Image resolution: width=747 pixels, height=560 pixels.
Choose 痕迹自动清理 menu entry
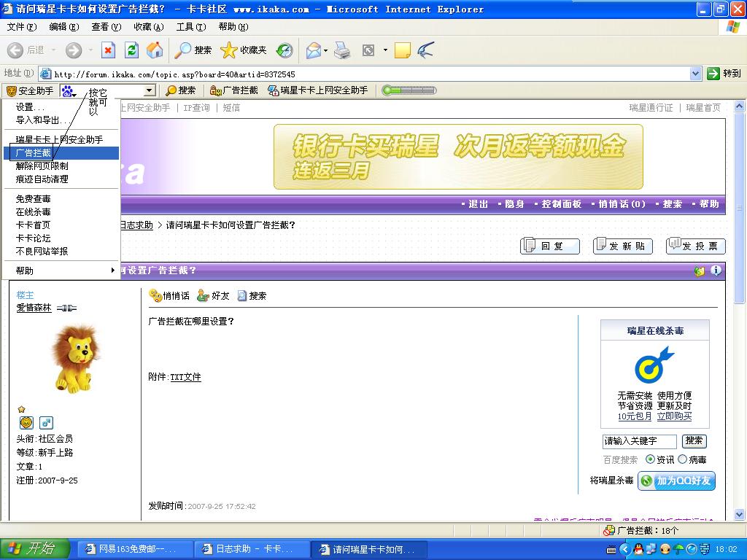click(x=61, y=179)
